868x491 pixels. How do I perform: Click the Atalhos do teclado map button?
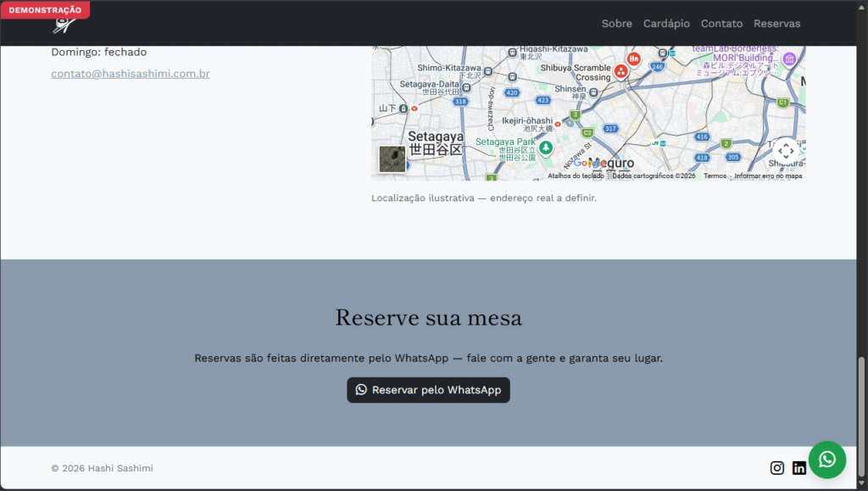click(x=576, y=176)
